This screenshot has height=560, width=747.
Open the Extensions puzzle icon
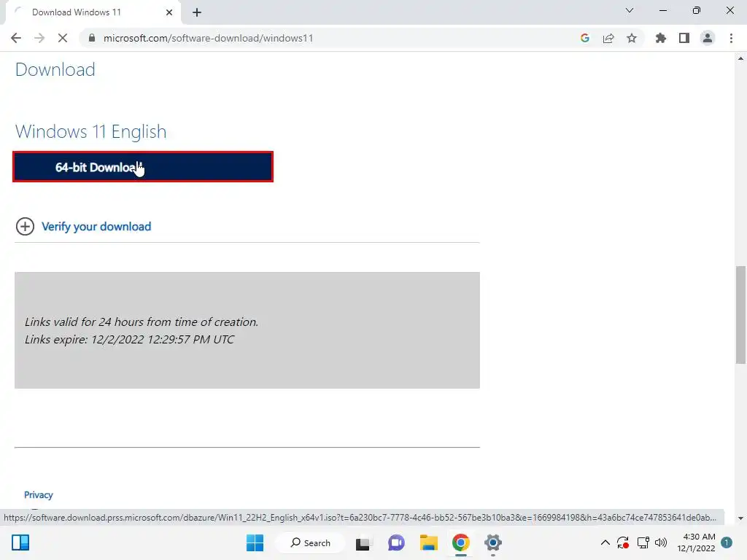coord(661,38)
